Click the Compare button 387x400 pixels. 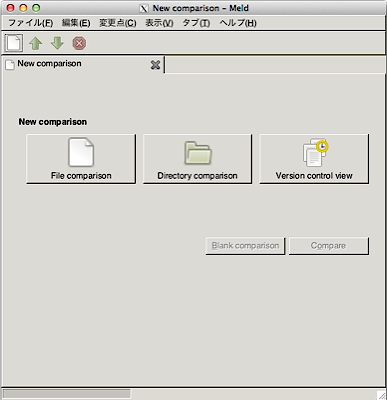point(329,246)
